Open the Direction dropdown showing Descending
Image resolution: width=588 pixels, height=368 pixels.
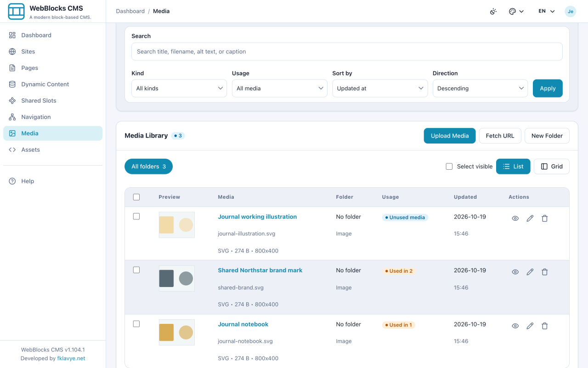coord(481,88)
